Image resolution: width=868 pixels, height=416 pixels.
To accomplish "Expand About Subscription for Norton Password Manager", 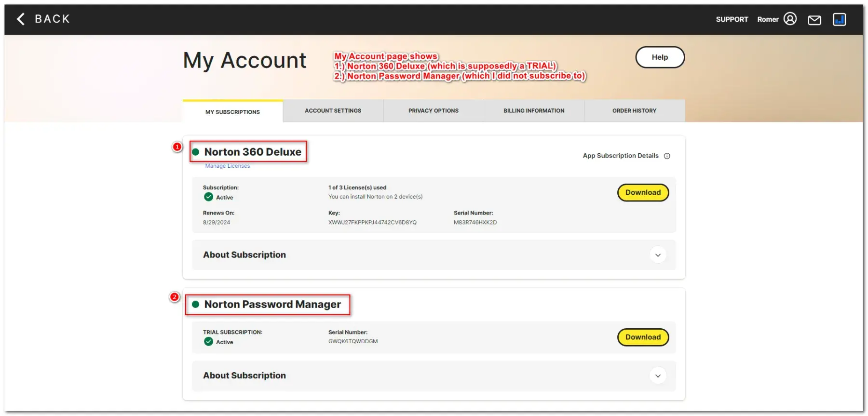I will pos(658,376).
